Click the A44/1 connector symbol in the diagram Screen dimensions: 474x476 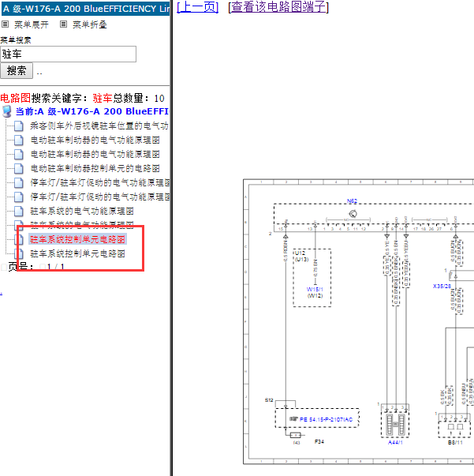(x=395, y=424)
